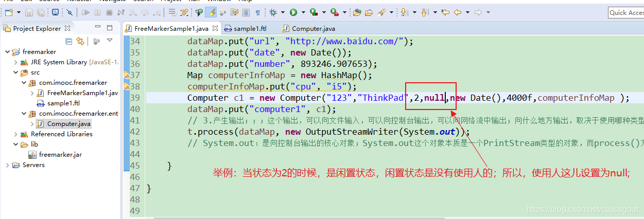The width and height of the screenshot is (644, 219).
Task: Click Collapse All in Project Explorer
Action: click(68, 41)
